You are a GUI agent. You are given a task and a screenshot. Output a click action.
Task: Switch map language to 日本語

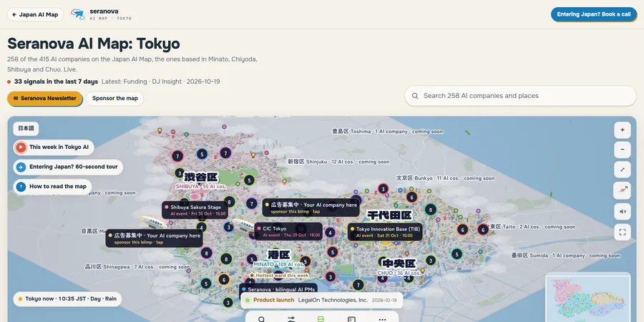click(26, 129)
